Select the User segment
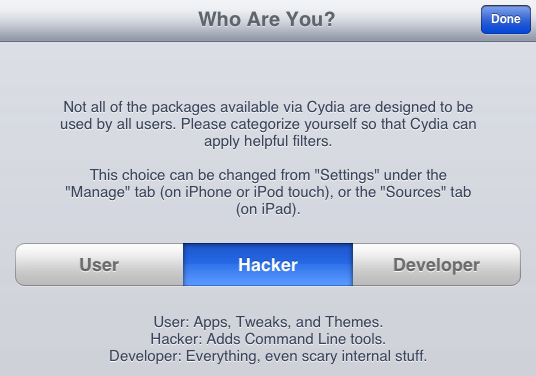The width and height of the screenshot is (536, 376). coord(99,265)
